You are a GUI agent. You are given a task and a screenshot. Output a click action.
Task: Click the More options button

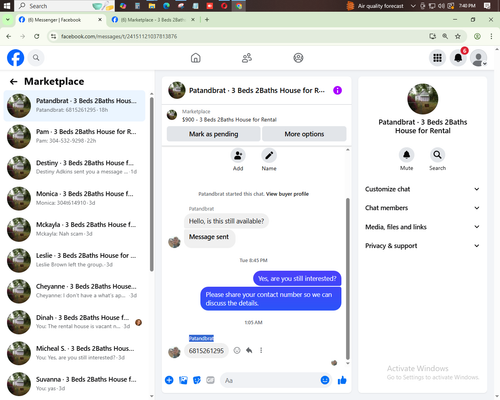click(x=304, y=134)
